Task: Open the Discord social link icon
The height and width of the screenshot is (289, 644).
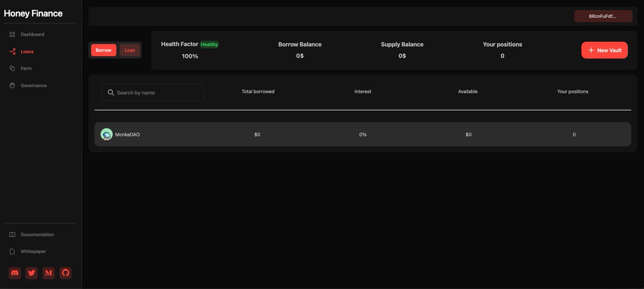Action: pos(15,273)
